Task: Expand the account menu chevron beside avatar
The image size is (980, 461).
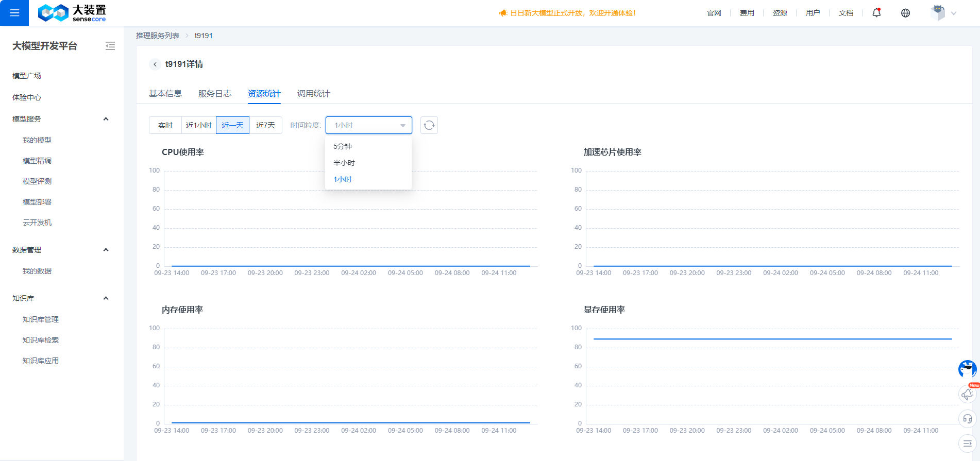Action: point(954,13)
